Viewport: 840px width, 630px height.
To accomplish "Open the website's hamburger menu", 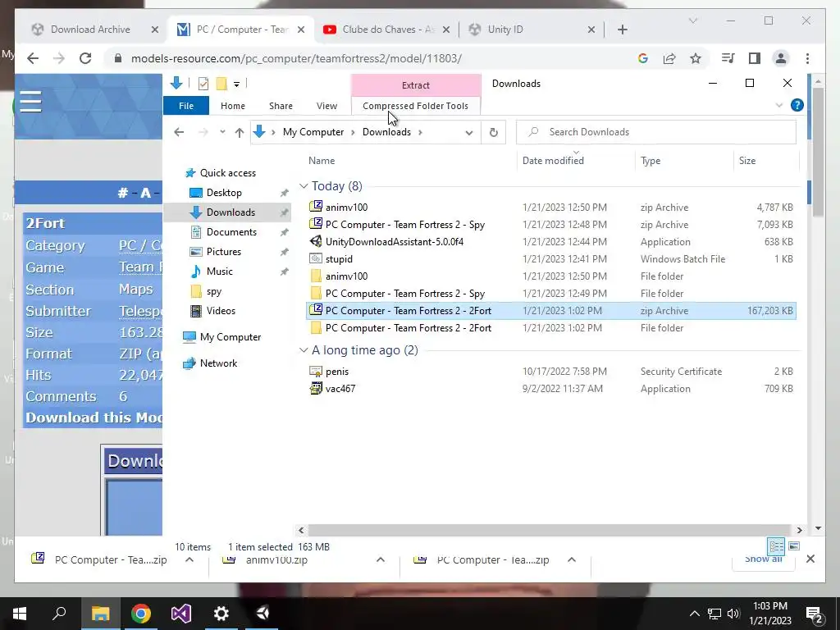I will click(x=30, y=101).
